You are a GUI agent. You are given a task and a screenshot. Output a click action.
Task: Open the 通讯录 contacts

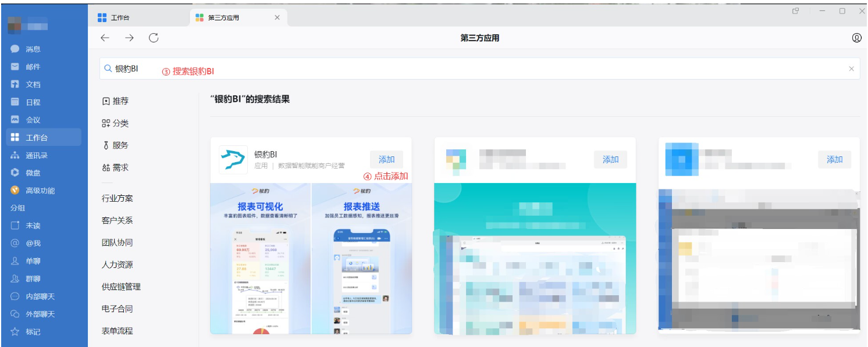pos(32,156)
